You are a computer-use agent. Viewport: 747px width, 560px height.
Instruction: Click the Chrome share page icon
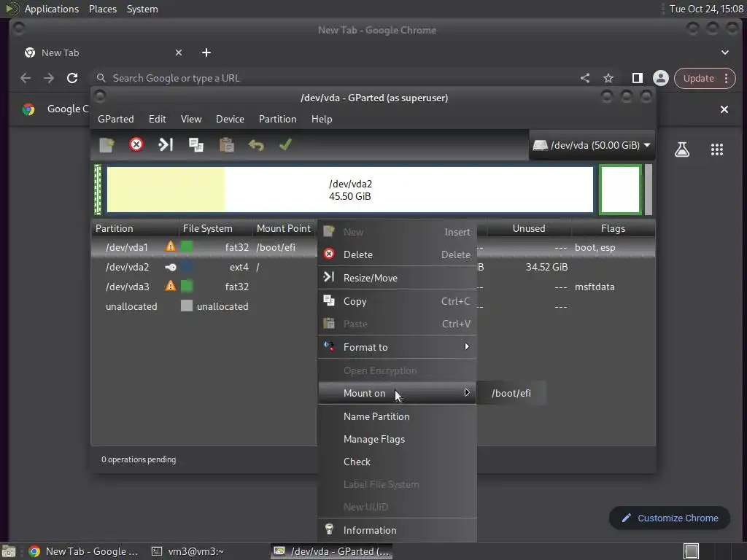pos(585,78)
